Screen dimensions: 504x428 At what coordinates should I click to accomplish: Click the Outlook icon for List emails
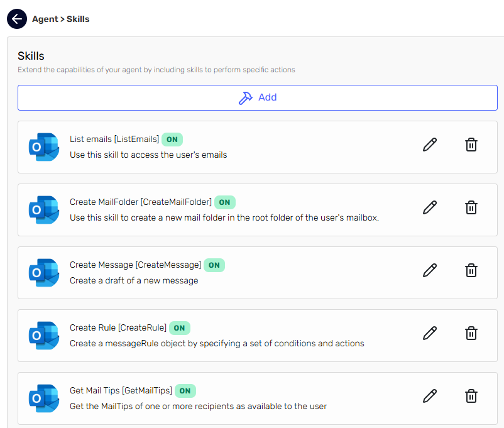pos(44,147)
